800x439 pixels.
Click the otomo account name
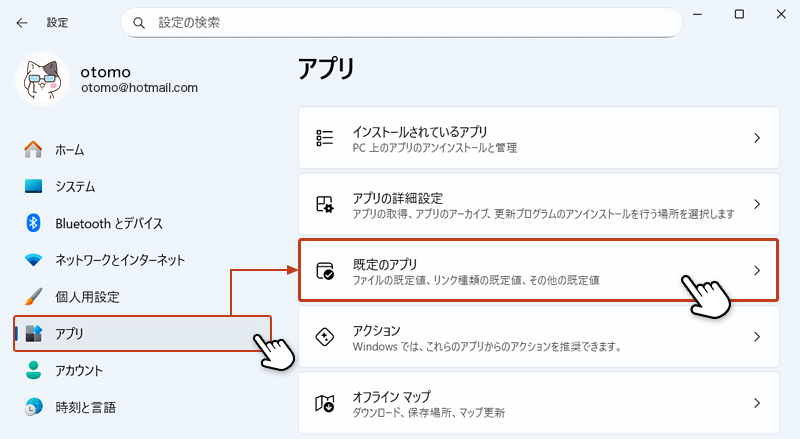point(106,72)
